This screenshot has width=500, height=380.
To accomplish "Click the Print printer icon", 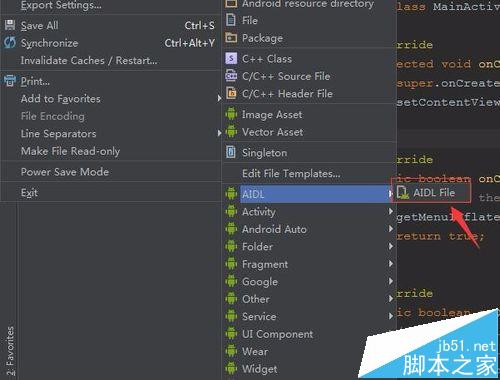I will tap(10, 81).
